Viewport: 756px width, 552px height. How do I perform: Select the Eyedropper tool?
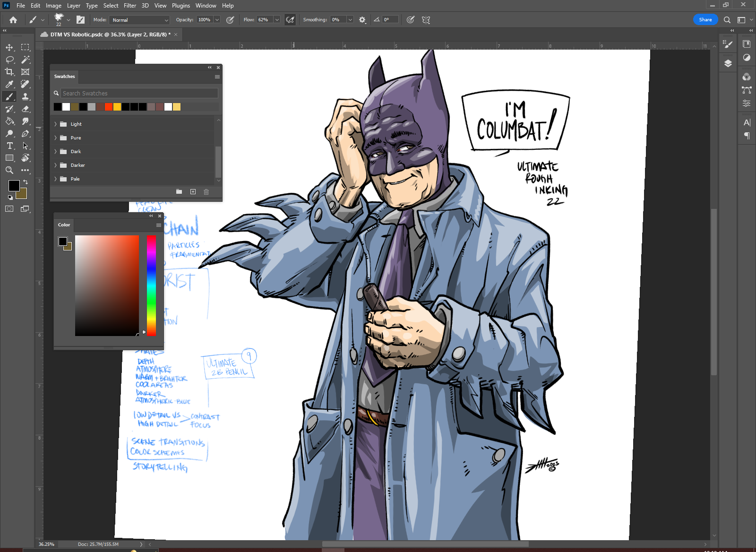9,84
